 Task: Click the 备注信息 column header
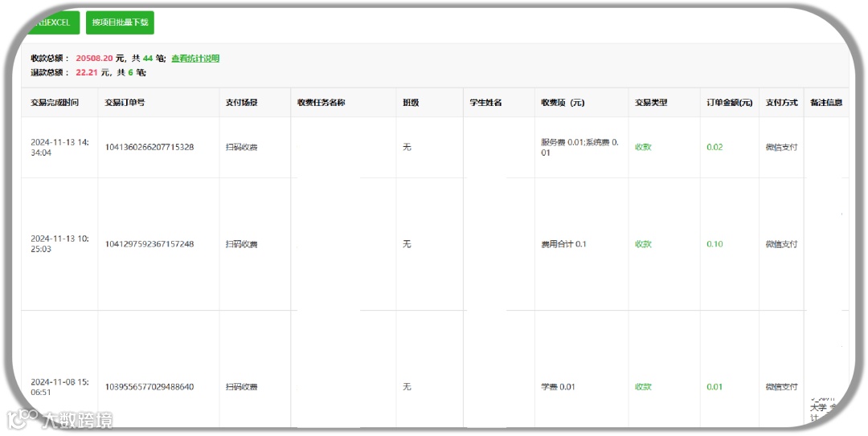[x=826, y=102]
